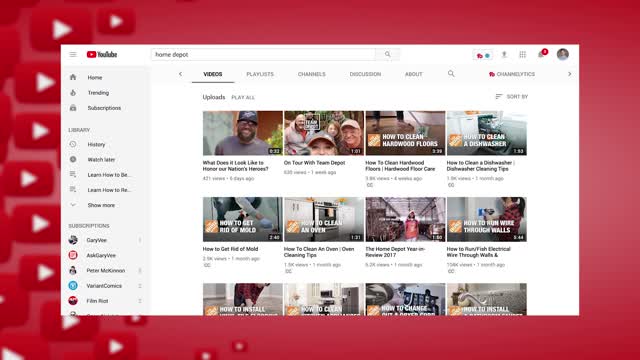Open the YouTube apps grid
The width and height of the screenshot is (640, 360).
pos(522,54)
